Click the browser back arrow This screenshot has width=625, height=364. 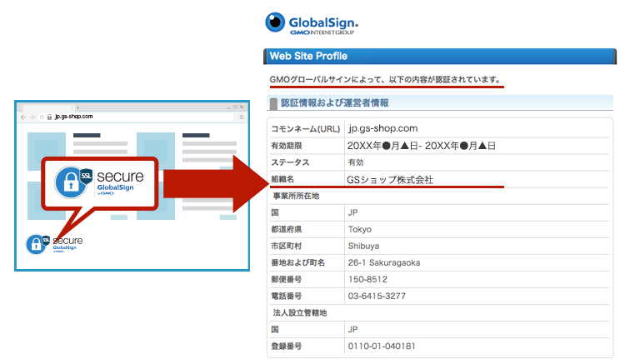point(23,117)
